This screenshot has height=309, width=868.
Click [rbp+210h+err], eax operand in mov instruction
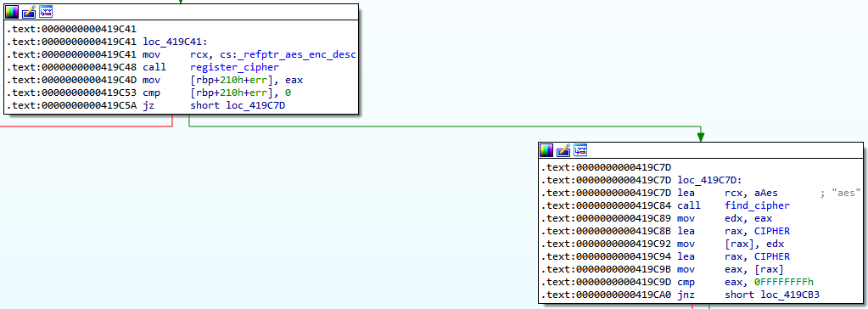[x=246, y=80]
